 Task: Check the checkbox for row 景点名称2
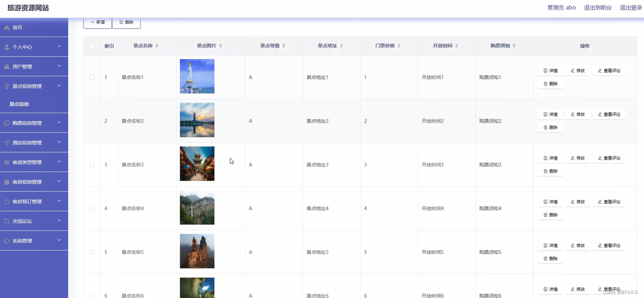pyautogui.click(x=92, y=121)
